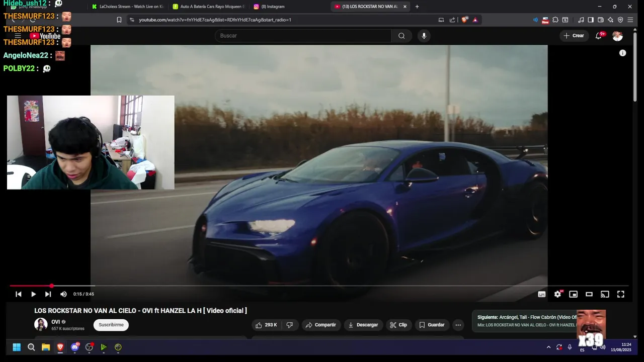Toggle theater mode view

pyautogui.click(x=589, y=294)
